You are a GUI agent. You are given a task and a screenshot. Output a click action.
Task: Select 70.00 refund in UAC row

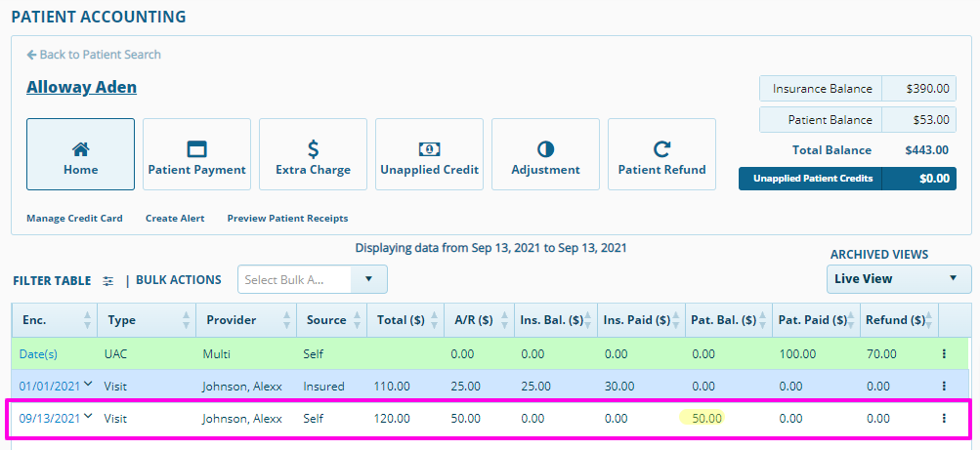click(x=881, y=354)
